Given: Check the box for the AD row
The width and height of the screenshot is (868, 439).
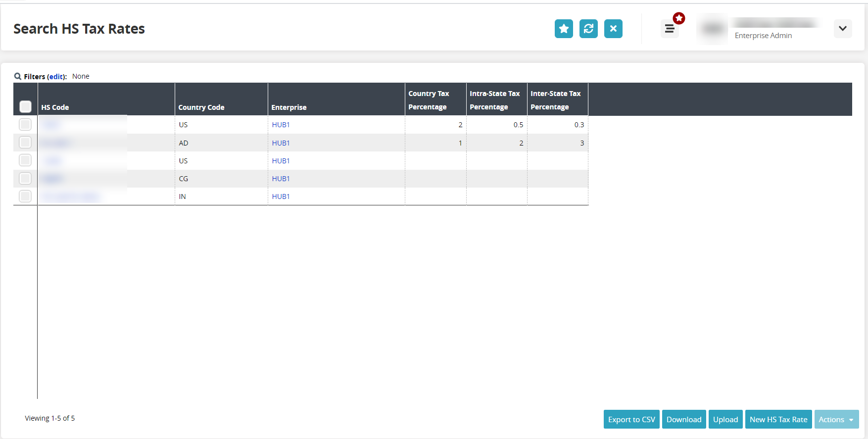Looking at the screenshot, I should [x=25, y=143].
